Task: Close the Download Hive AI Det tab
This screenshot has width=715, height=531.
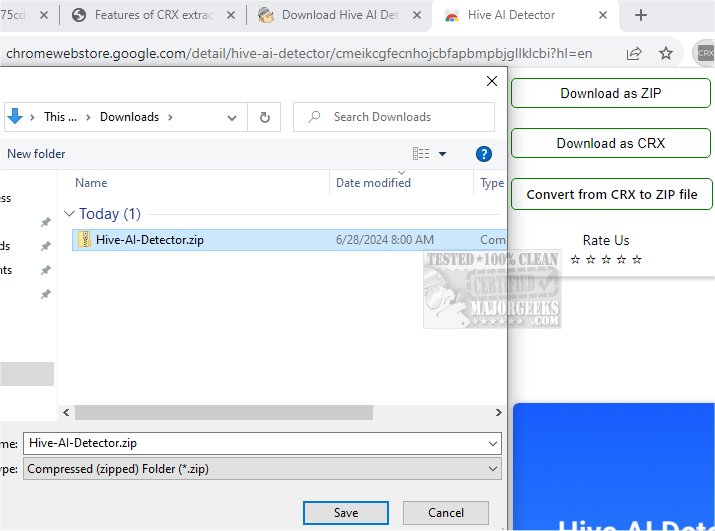Action: [416, 15]
